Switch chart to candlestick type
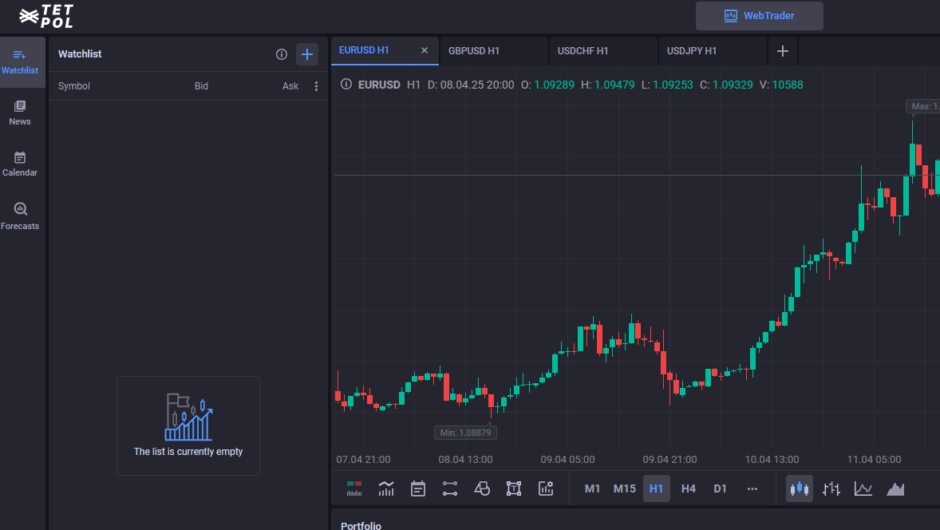The image size is (940, 530). click(799, 488)
